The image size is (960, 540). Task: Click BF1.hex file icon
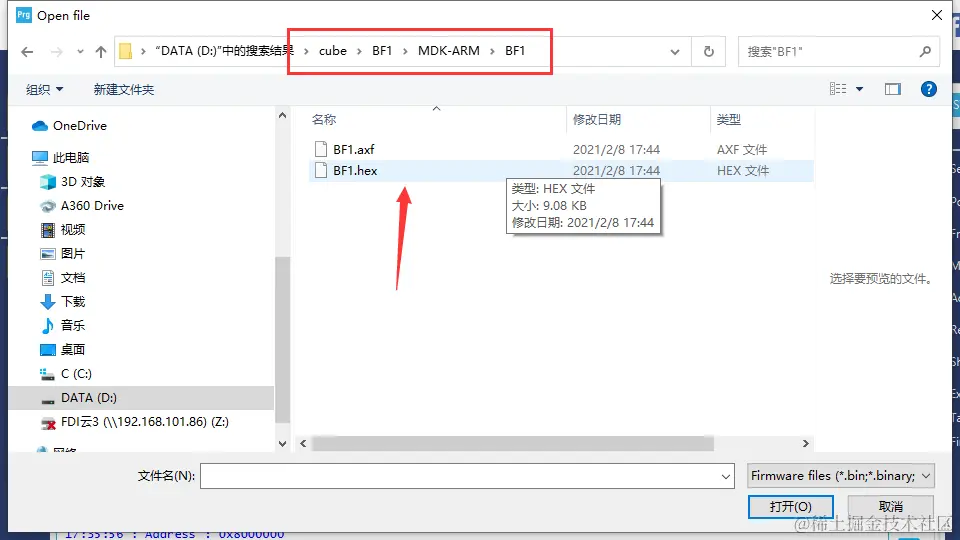pyautogui.click(x=321, y=171)
